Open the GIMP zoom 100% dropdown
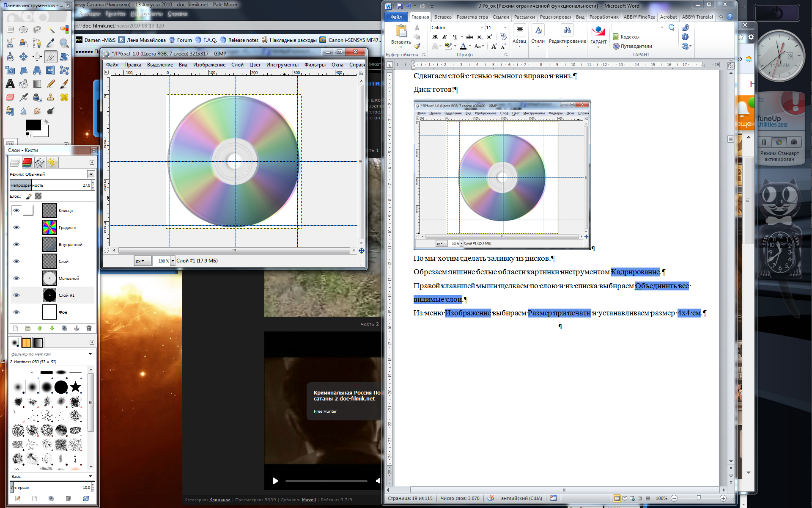 point(173,261)
